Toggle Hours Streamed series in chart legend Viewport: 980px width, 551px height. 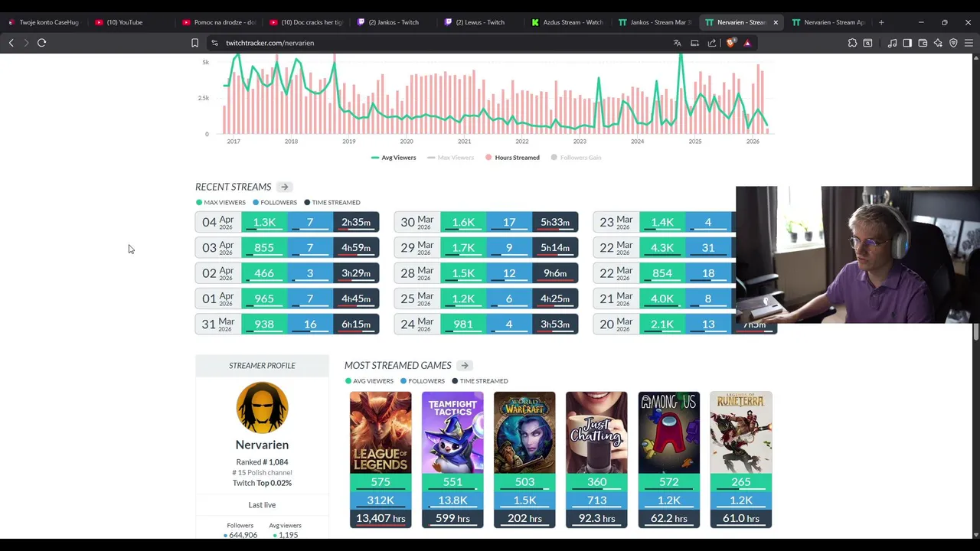click(512, 158)
